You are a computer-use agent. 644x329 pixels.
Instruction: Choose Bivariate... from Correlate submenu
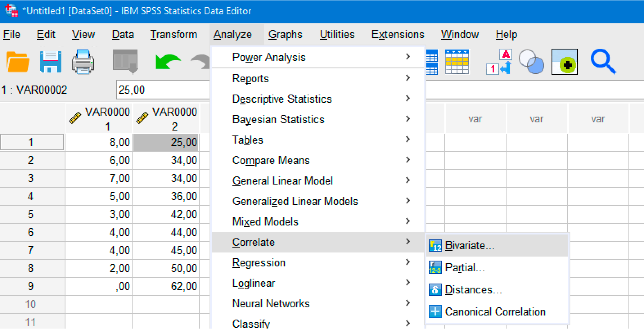coord(497,246)
